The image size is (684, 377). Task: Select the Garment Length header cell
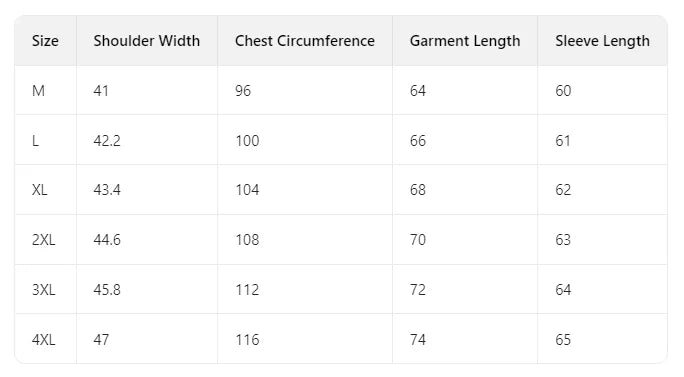(465, 41)
